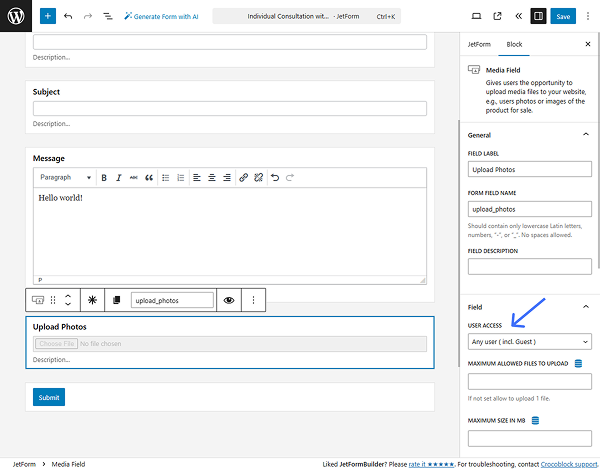Click into the Hello world text area
This screenshot has height=470, width=600.
(x=230, y=232)
